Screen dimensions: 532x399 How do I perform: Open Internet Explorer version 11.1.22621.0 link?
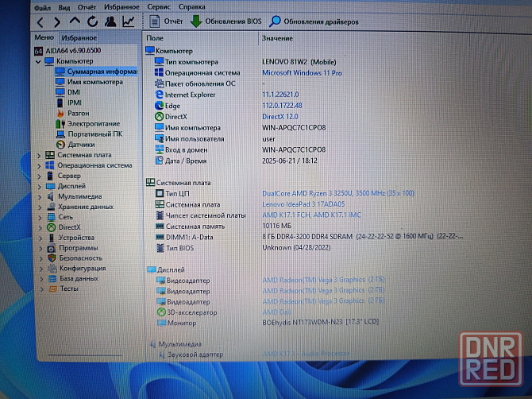(x=280, y=95)
